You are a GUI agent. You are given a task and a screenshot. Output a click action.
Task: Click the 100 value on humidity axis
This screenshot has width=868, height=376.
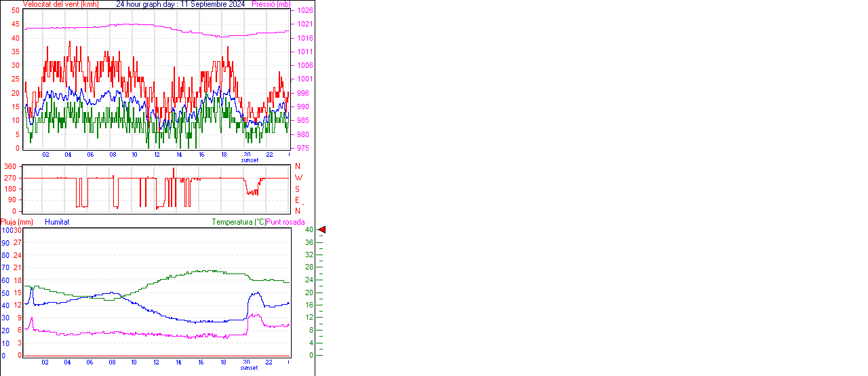point(6,230)
